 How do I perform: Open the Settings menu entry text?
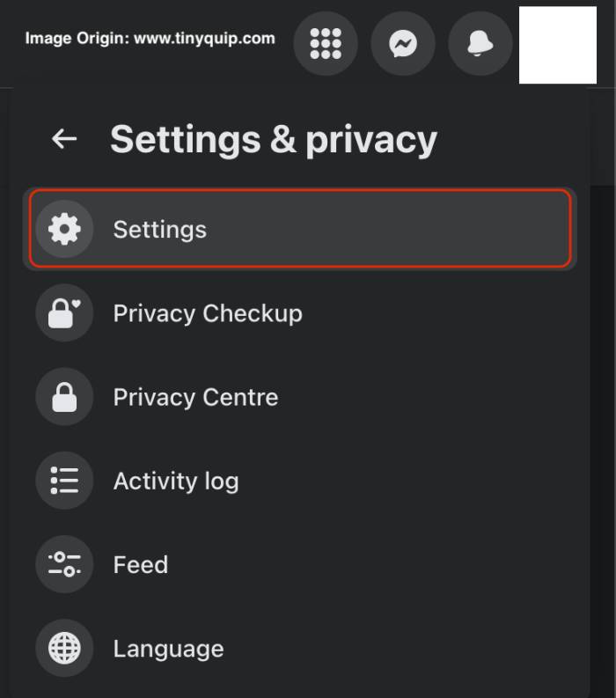pyautogui.click(x=159, y=230)
